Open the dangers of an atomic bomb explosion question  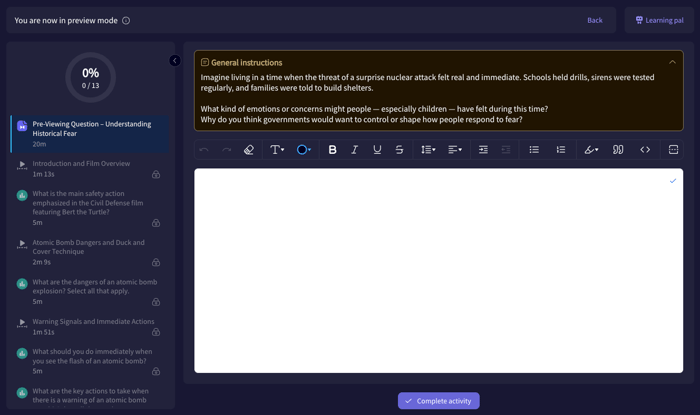coord(90,291)
